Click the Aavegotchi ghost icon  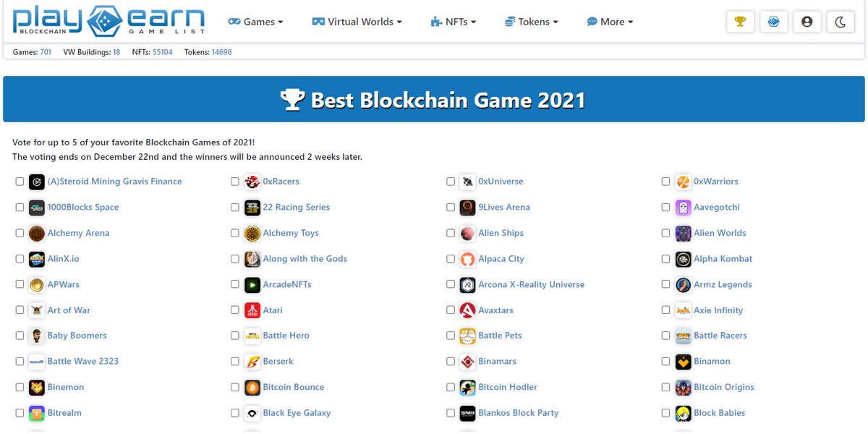click(682, 207)
